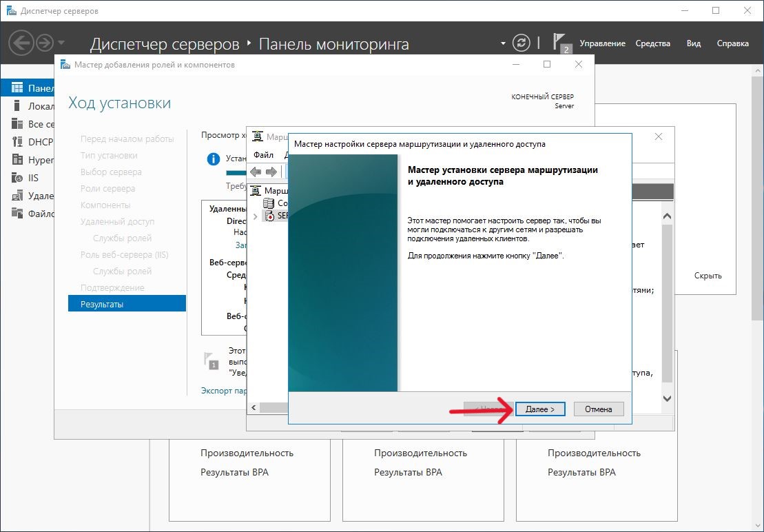Open the Файл menu in routing console

263,155
